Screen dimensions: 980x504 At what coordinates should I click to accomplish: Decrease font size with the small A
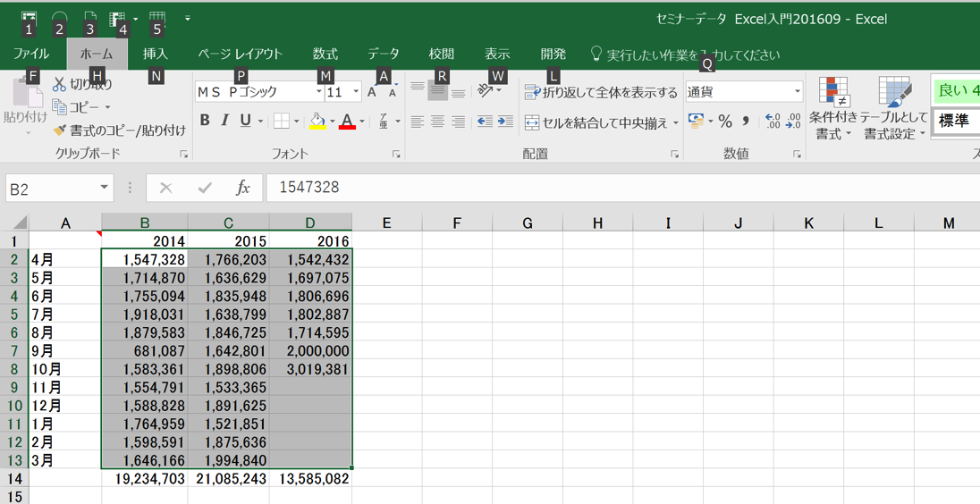(393, 93)
